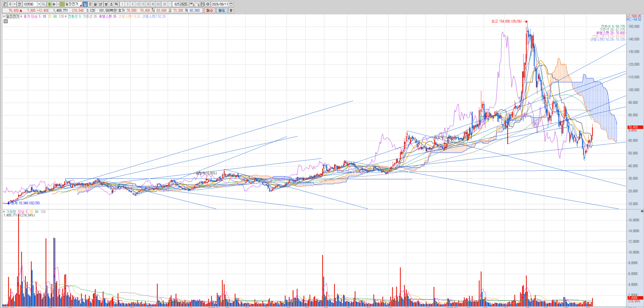Click the small icon at the volume pane's right corner

tap(642, 211)
